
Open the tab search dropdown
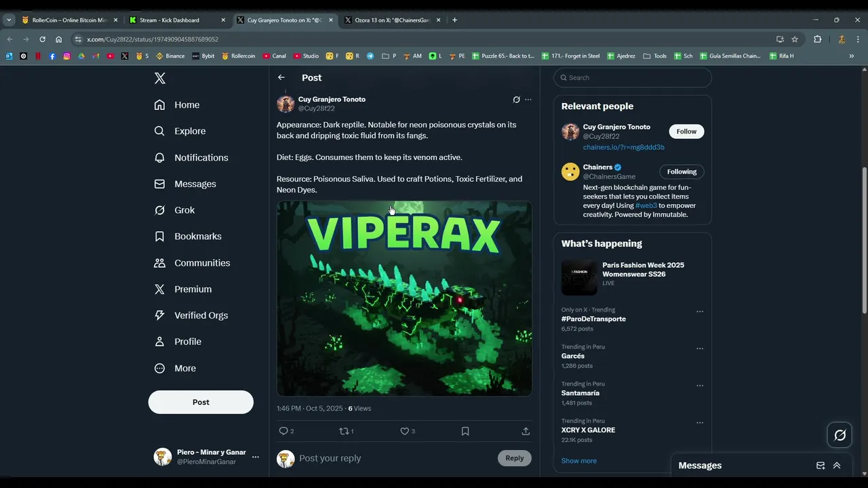click(x=9, y=20)
